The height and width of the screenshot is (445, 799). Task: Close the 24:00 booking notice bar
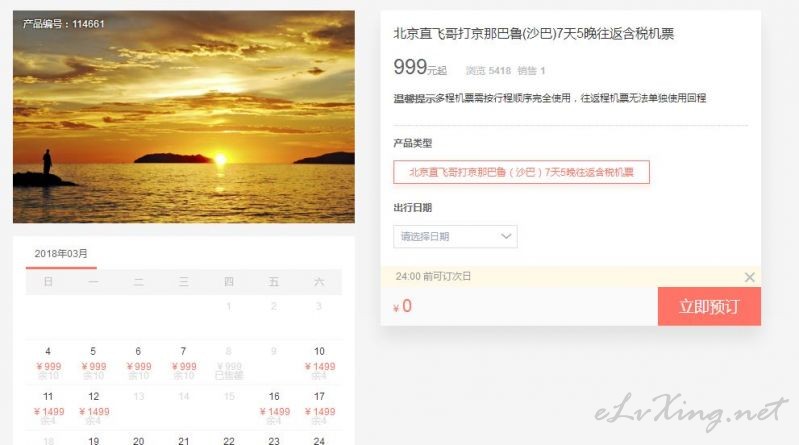749,277
